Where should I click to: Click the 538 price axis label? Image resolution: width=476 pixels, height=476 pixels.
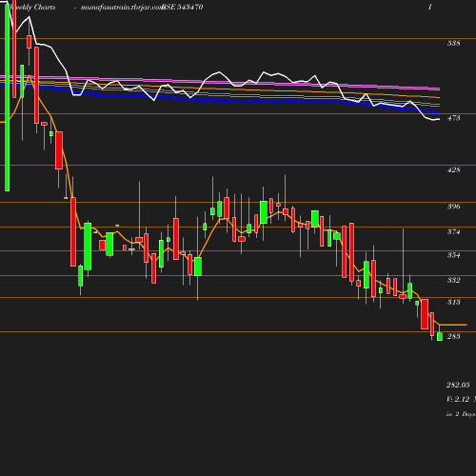pos(453,43)
